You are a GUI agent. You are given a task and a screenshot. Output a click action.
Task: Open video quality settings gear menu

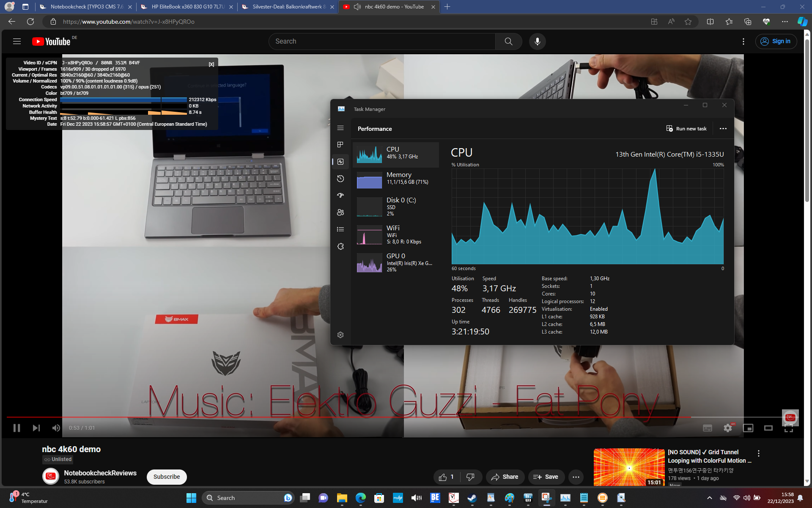click(727, 428)
